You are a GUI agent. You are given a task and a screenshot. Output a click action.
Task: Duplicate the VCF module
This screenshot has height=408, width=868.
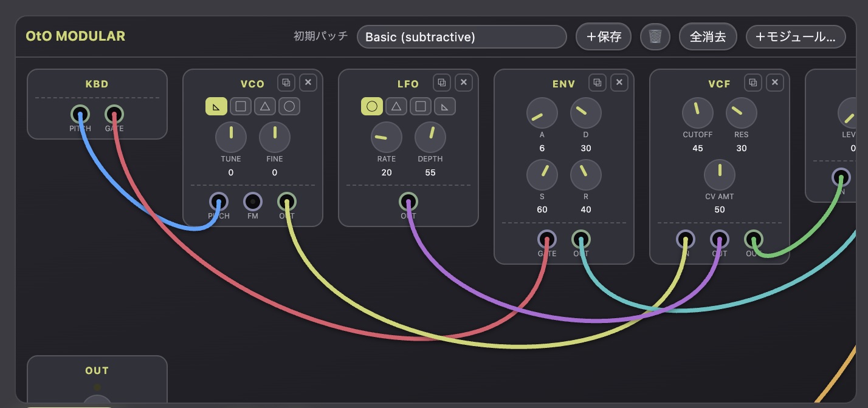coord(753,83)
